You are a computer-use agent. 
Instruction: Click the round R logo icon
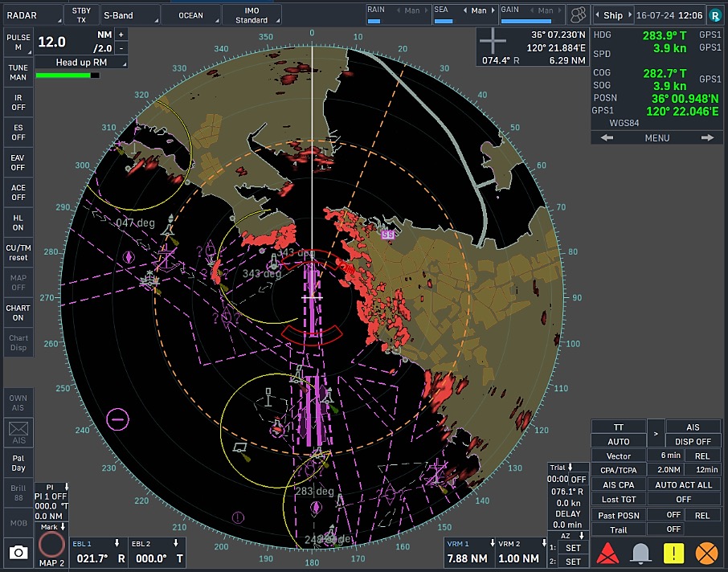point(714,14)
